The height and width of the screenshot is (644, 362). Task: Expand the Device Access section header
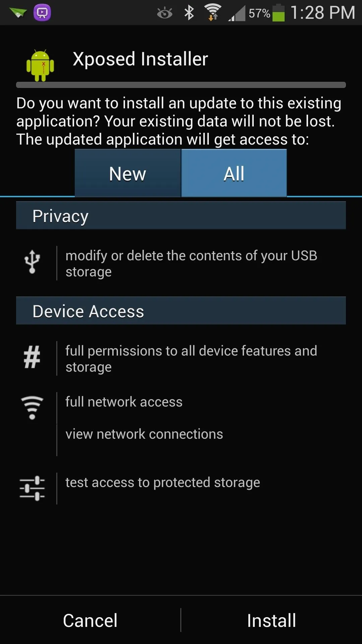(x=181, y=311)
